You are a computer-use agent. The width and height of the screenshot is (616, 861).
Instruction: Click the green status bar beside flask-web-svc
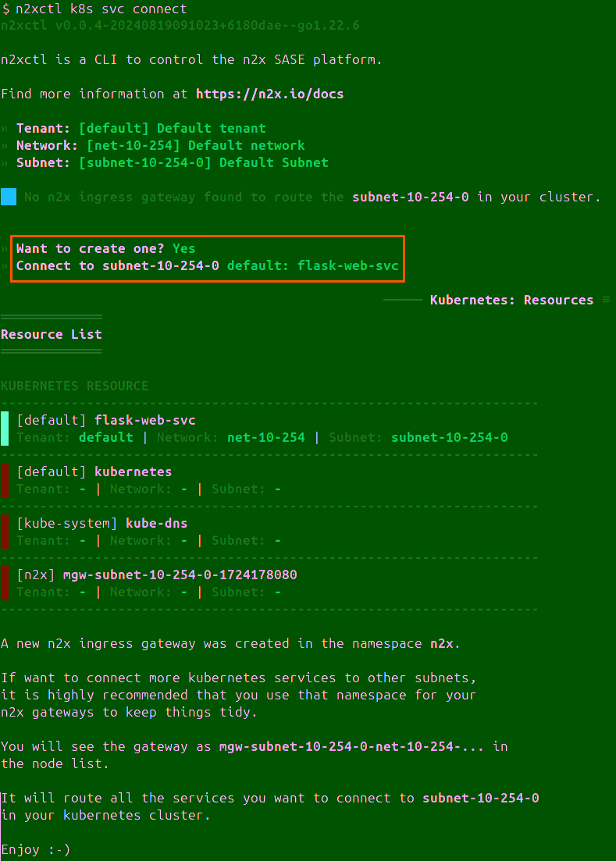5,429
